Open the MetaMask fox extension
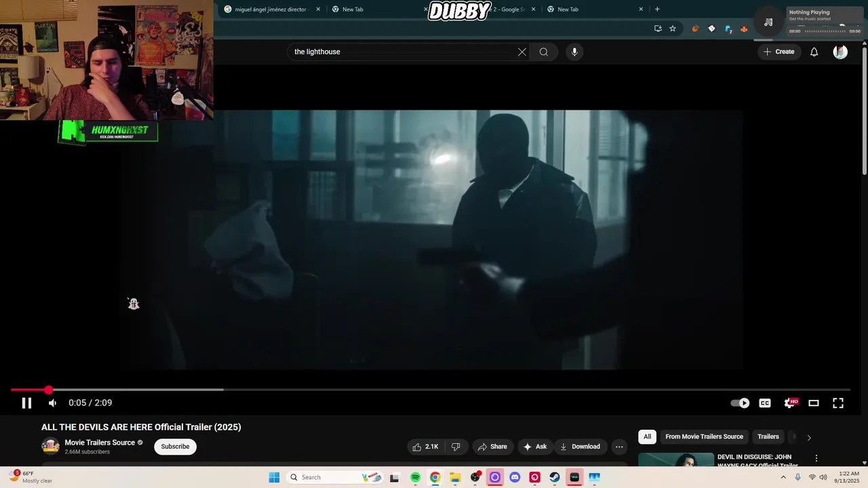The height and width of the screenshot is (488, 868). 744,28
